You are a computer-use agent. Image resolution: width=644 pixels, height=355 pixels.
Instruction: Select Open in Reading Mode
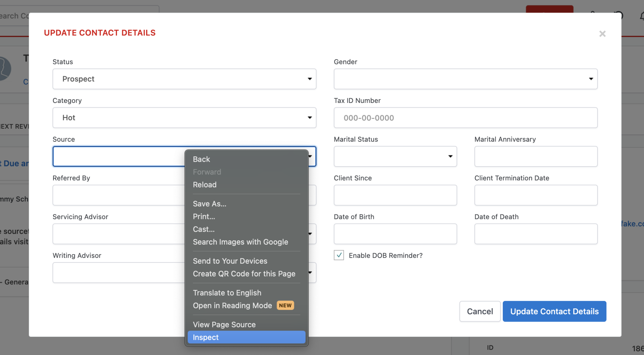[232, 305]
